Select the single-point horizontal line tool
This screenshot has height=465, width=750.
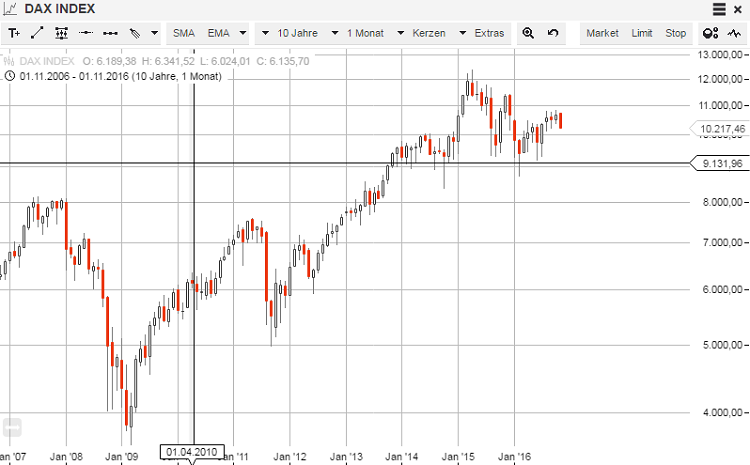coord(86,33)
